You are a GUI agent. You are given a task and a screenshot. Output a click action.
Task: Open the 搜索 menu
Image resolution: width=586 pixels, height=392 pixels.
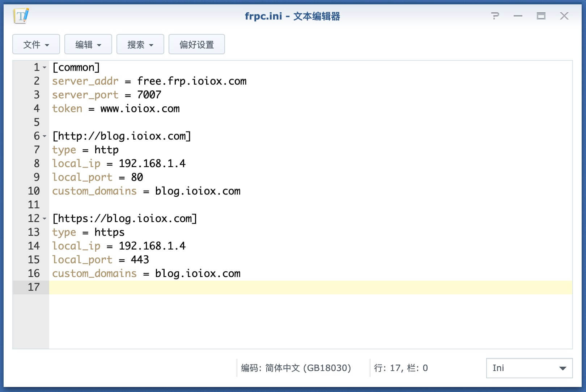(x=140, y=44)
